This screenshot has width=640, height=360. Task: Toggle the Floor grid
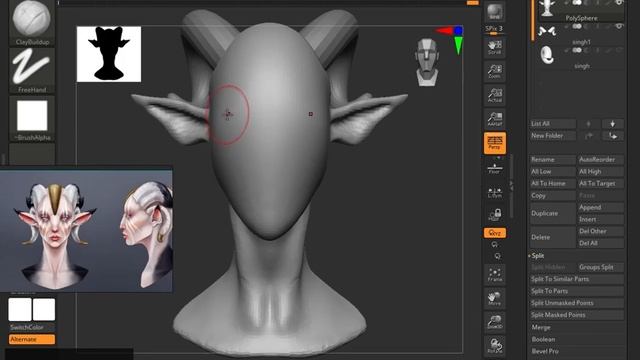pos(495,168)
